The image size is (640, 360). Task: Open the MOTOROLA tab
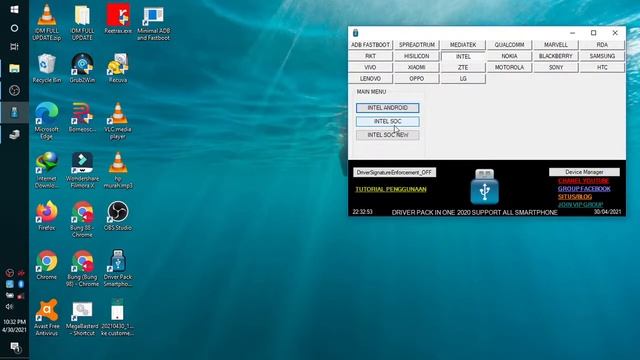[x=509, y=67]
